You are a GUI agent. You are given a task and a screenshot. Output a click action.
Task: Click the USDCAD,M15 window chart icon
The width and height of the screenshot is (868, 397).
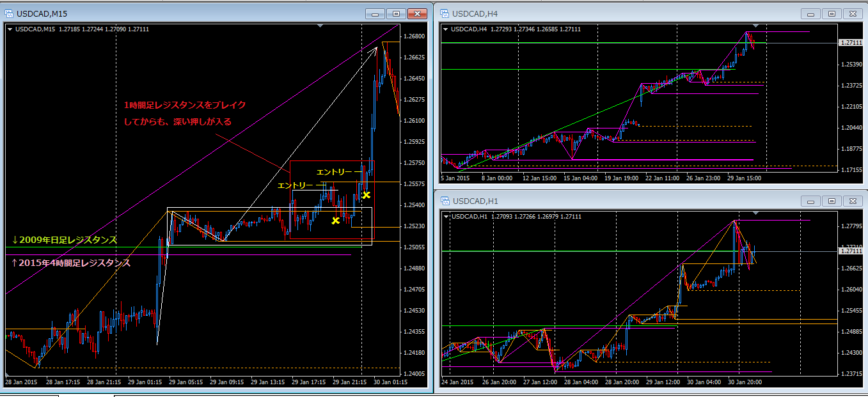pyautogui.click(x=10, y=13)
